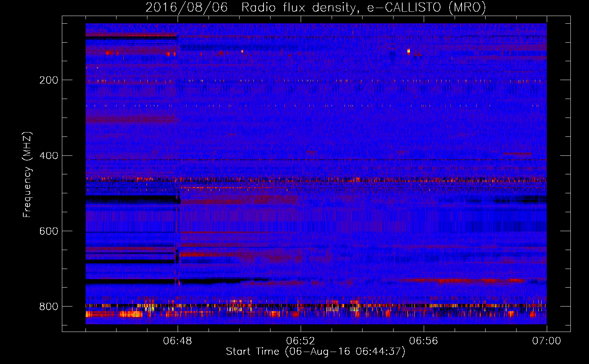Click the 800 frequency tick label
The image size is (589, 364).
point(49,306)
